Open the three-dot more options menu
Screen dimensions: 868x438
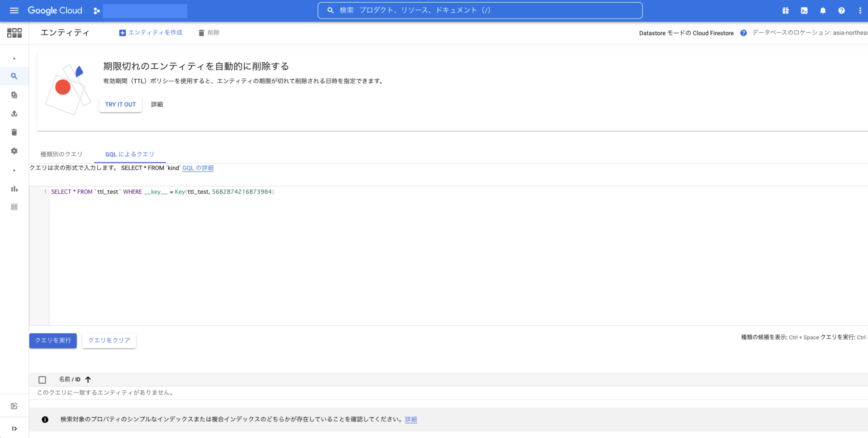[860, 10]
